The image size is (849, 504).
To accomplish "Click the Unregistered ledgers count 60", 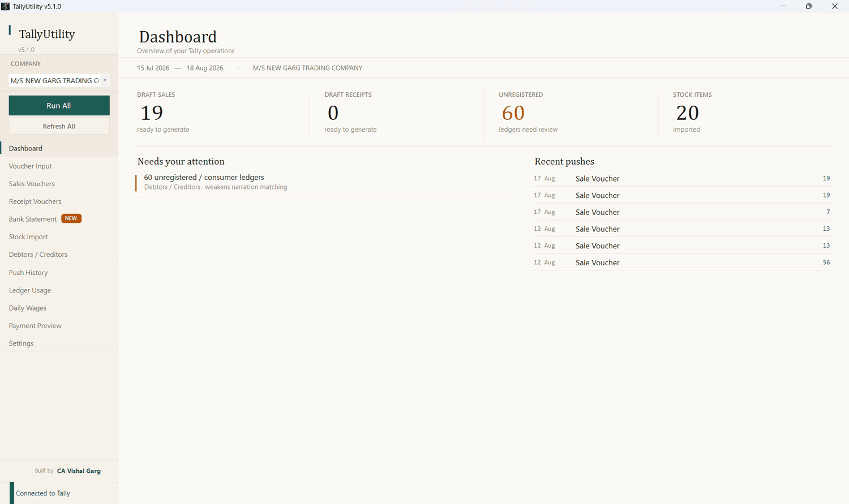I will click(x=513, y=113).
